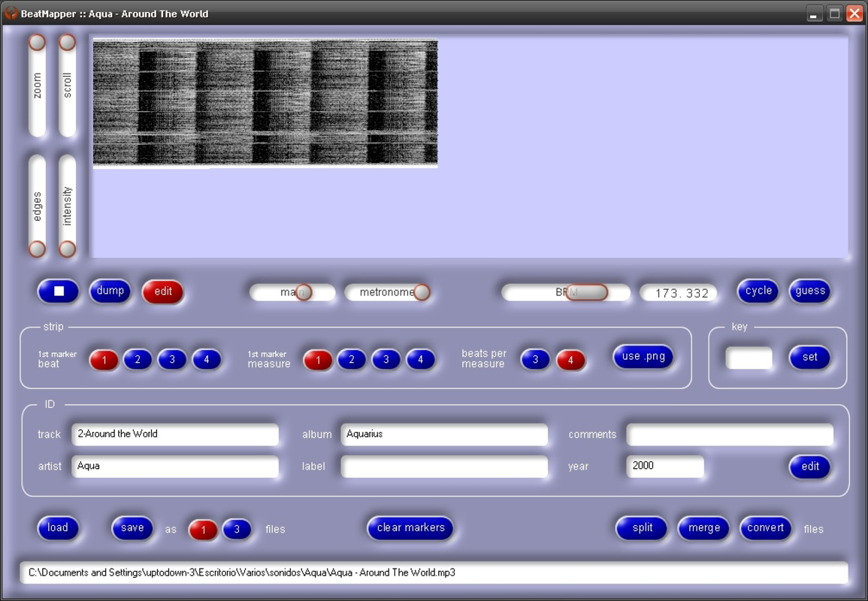Close the BeatMapper window
The image size is (868, 601).
click(x=854, y=14)
